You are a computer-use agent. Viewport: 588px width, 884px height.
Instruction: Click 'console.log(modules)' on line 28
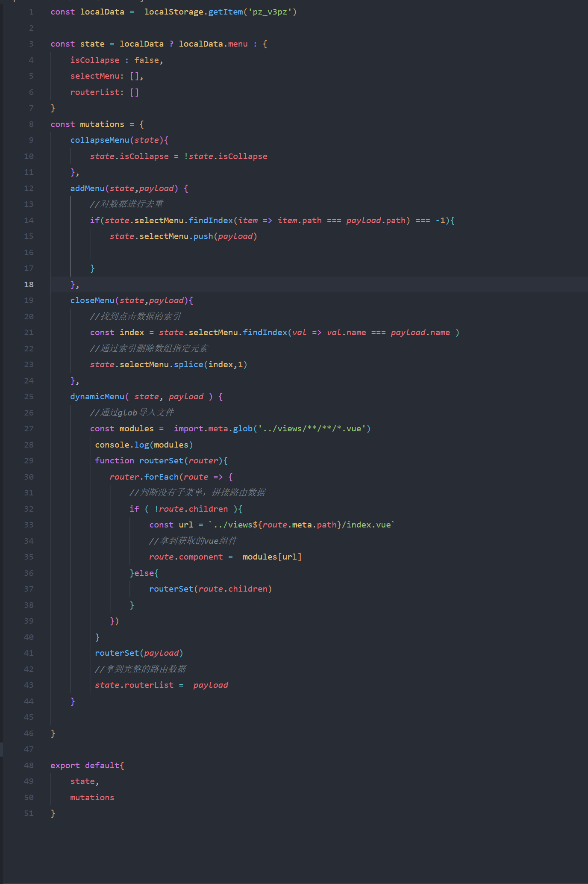click(144, 445)
